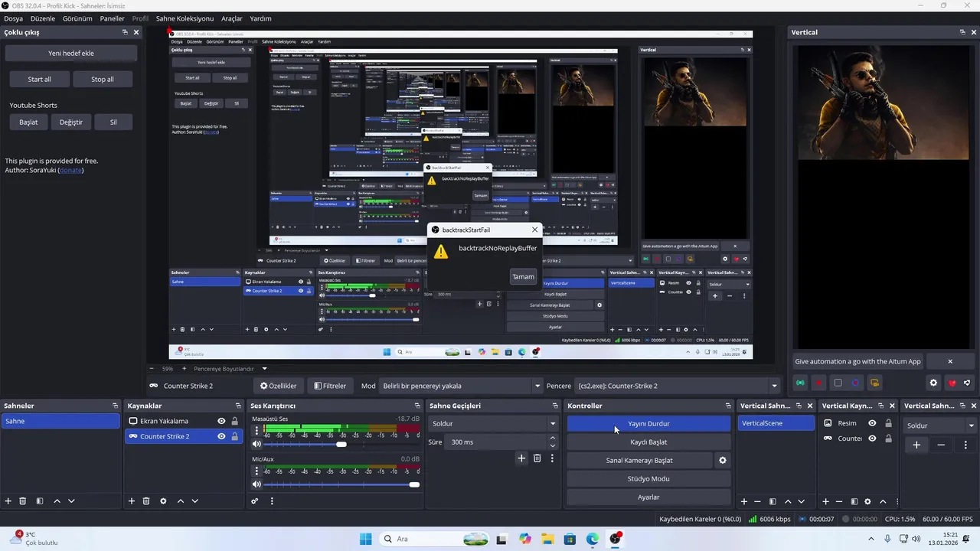Open scene filters icon in Sahneler toolbar
The image size is (980, 551).
click(40, 501)
